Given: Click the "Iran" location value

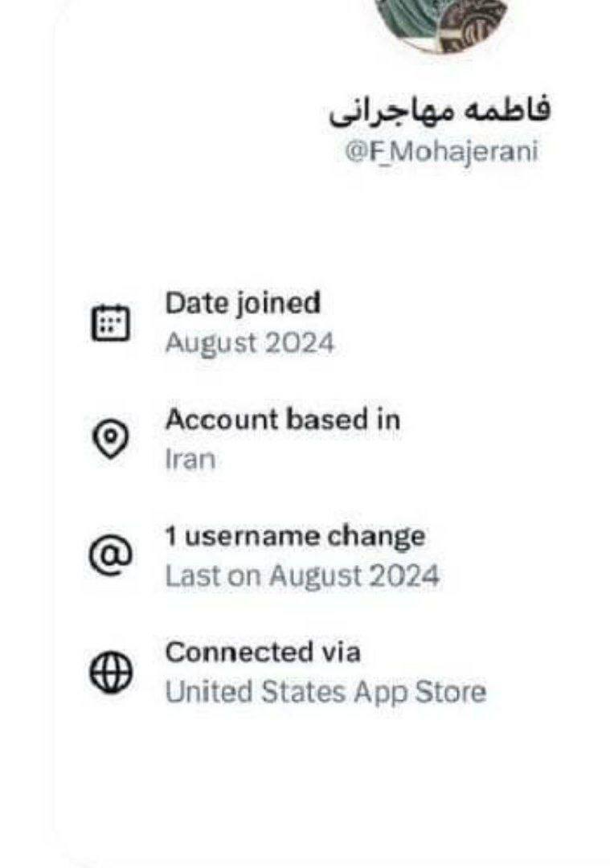Looking at the screenshot, I should coord(190,460).
